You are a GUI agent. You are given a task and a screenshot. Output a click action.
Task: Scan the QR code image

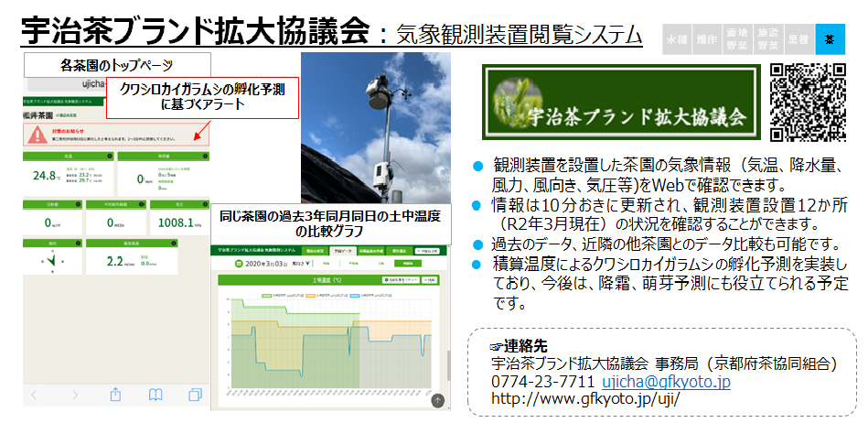click(x=809, y=102)
